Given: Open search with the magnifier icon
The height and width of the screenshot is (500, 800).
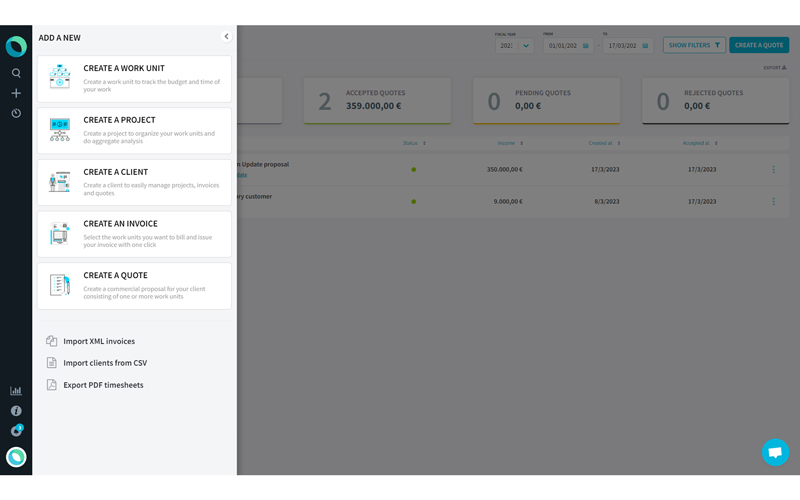Looking at the screenshot, I should coord(16,73).
